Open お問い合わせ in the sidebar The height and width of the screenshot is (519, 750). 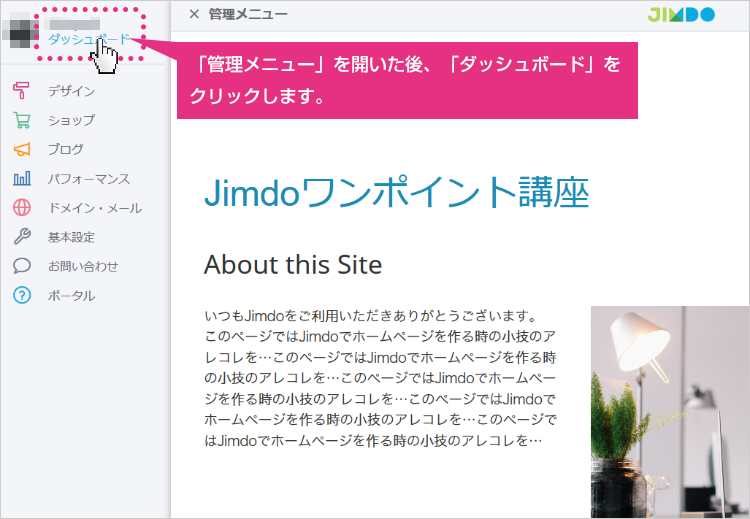(83, 266)
